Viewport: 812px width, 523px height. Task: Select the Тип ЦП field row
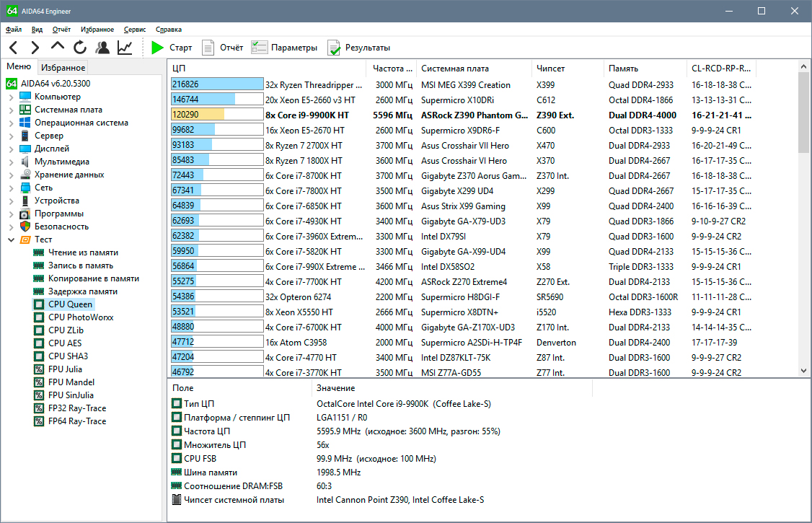pyautogui.click(x=332, y=403)
